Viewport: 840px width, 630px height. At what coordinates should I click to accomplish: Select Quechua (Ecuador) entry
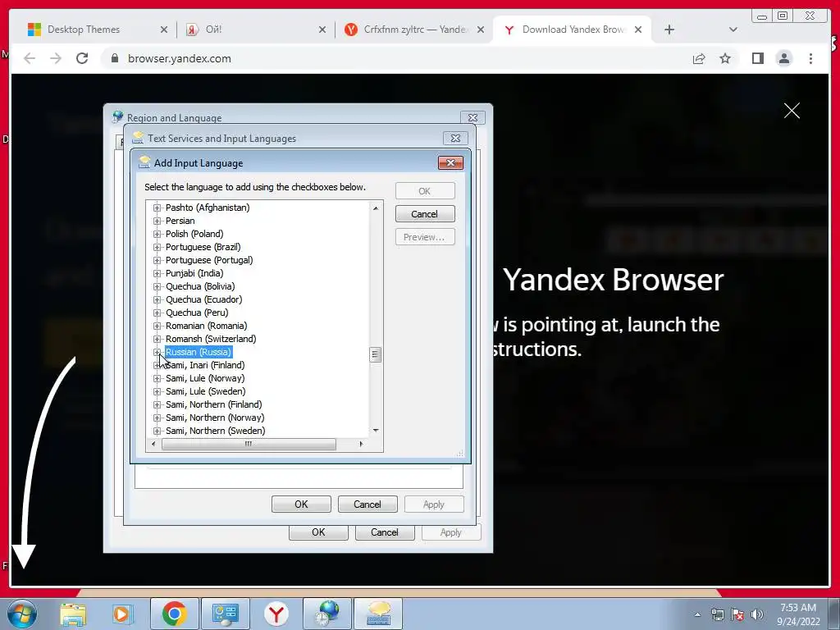coord(203,299)
